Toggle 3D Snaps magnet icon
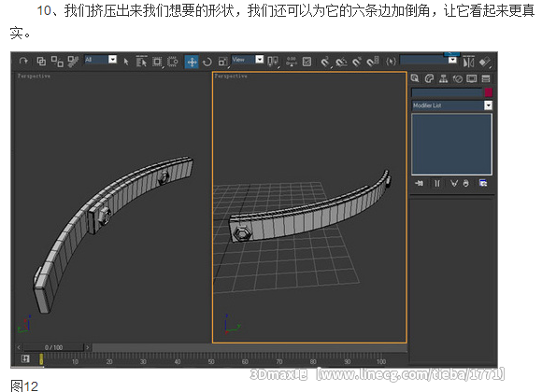Viewport: 542px width, 392px height. (325, 62)
